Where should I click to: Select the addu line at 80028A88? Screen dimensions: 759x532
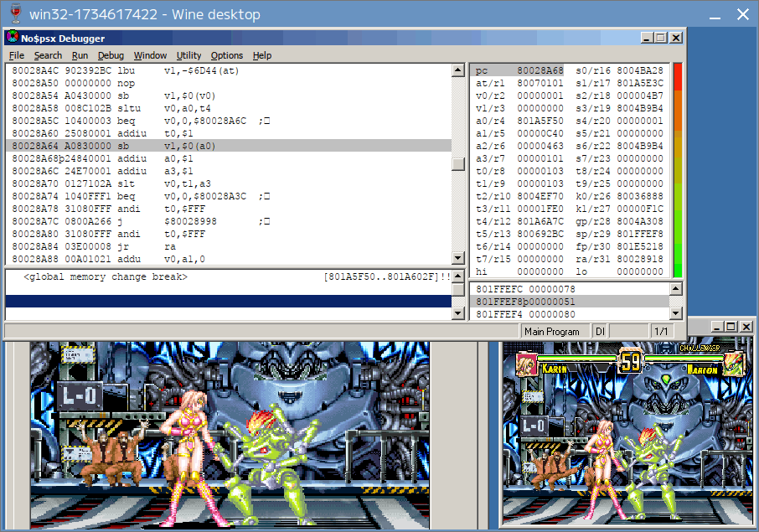[x=229, y=259]
